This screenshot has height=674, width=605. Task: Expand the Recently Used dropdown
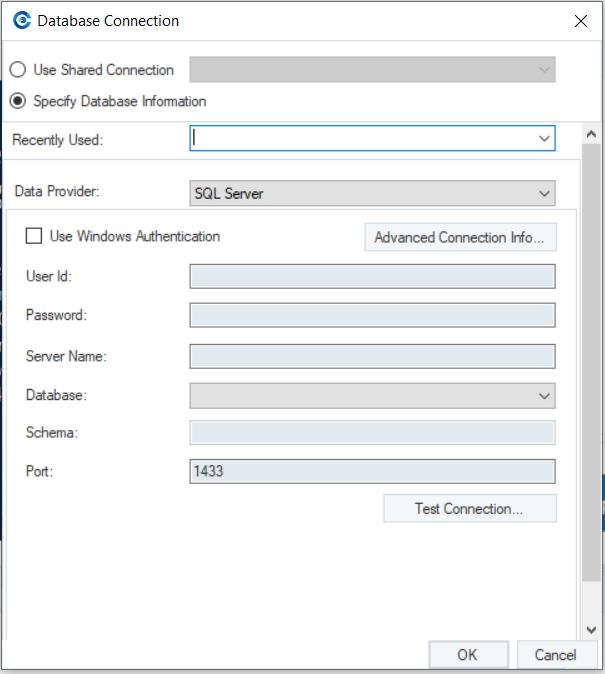544,139
